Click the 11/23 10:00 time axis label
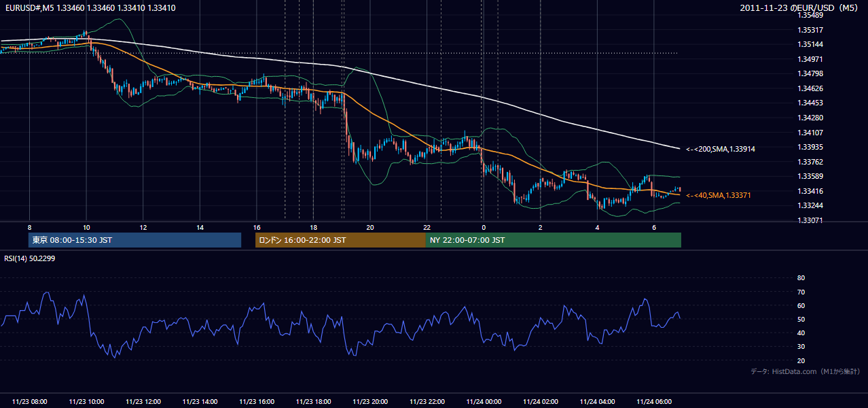 pos(87,402)
